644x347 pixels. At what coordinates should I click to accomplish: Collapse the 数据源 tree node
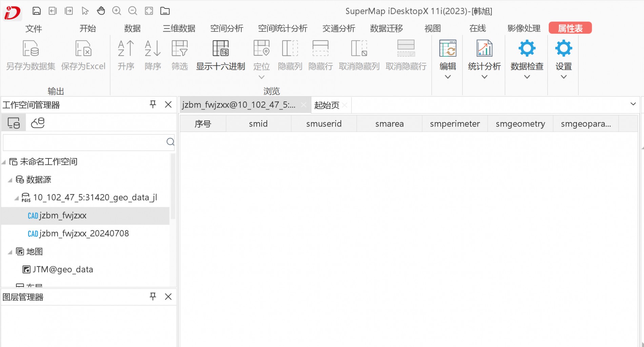10,180
